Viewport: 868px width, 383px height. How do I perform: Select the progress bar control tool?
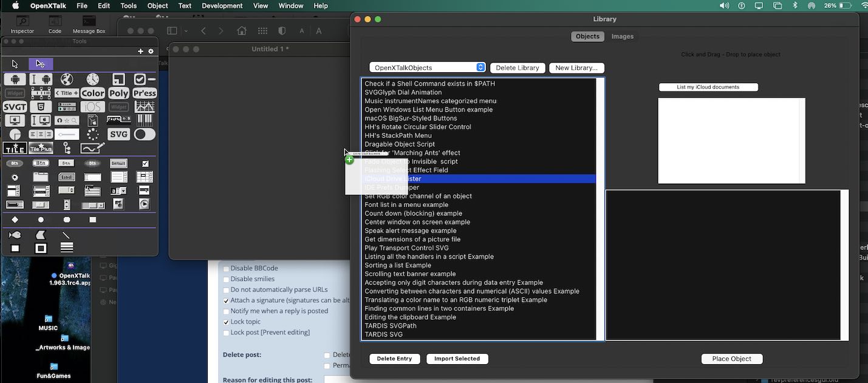(x=15, y=205)
